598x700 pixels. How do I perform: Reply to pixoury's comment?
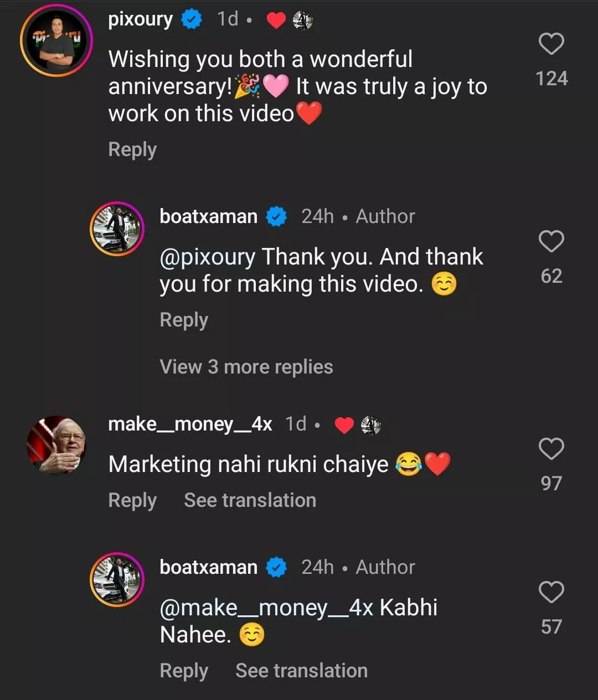(132, 149)
